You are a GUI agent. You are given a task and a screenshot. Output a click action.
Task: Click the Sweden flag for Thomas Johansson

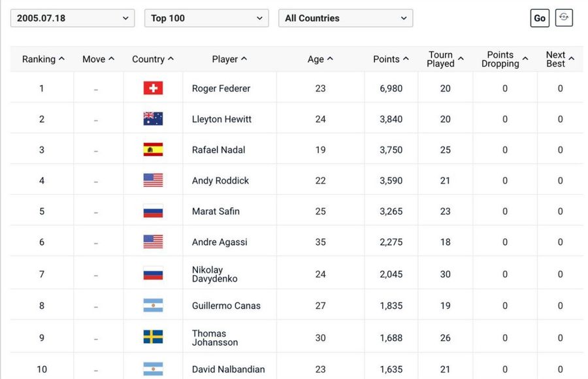(153, 337)
